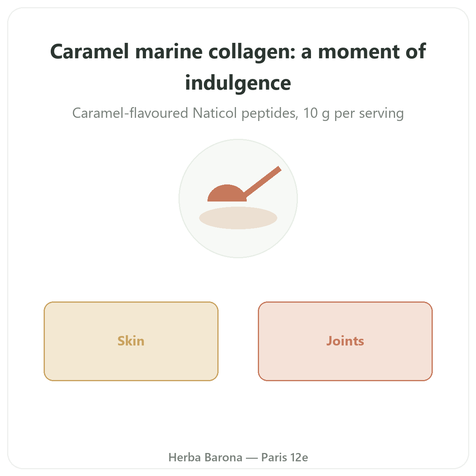The image size is (476, 476).
Task: Open the Skin benefit card
Action: point(131,341)
